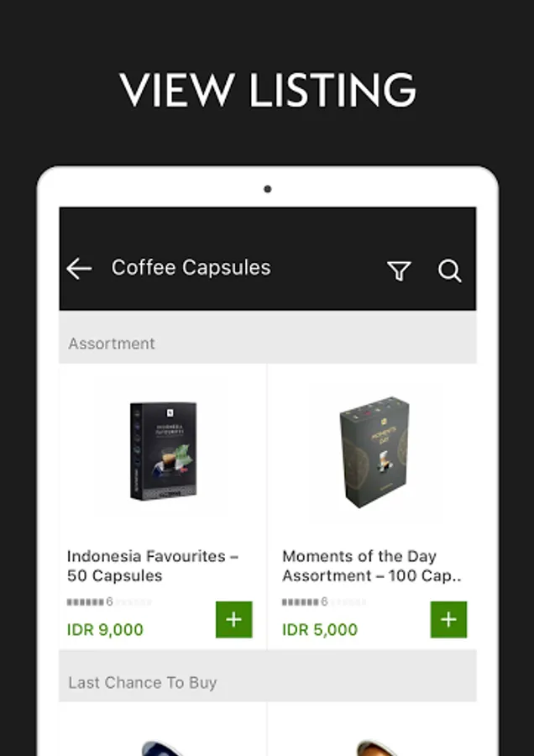Open Indonesia Favourites product image
534x756 pixels.
pyautogui.click(x=164, y=451)
